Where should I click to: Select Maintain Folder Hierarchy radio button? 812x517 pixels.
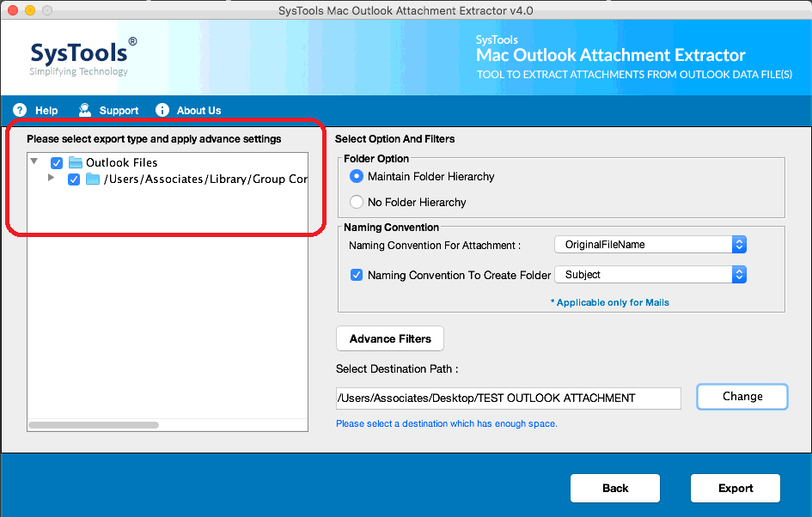pyautogui.click(x=357, y=176)
